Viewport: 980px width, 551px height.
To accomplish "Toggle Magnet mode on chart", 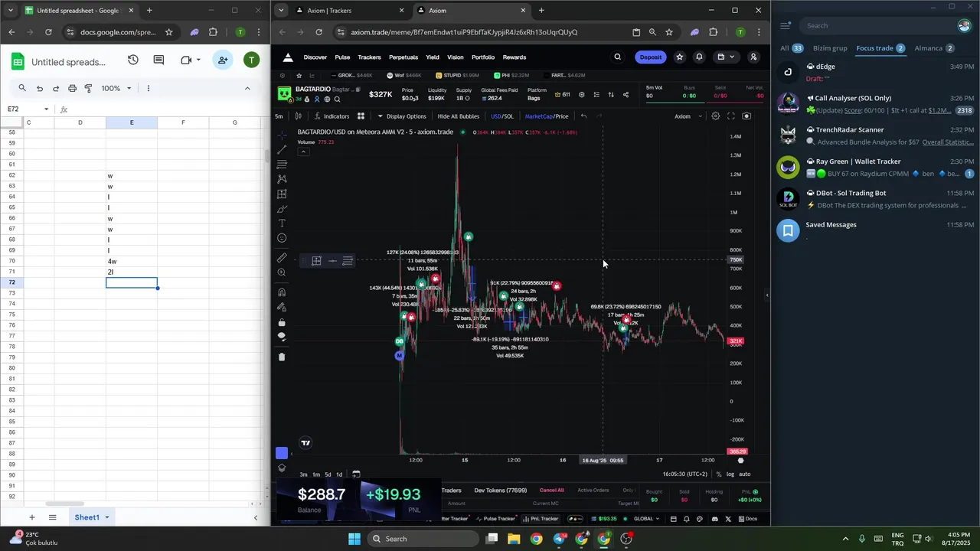I will (282, 292).
